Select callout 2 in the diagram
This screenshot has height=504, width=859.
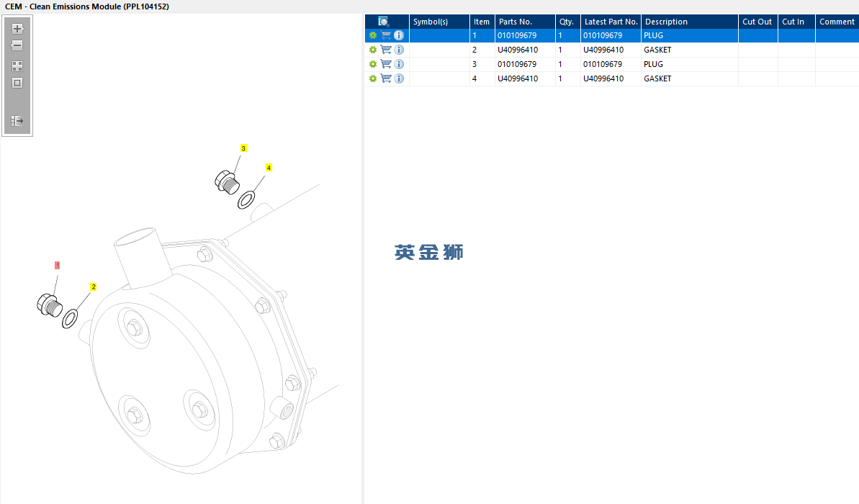click(94, 287)
